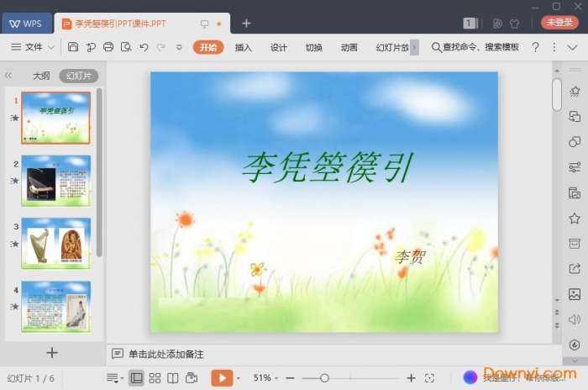The image size is (588, 390).
Task: Switch to reading view
Action: click(172, 378)
